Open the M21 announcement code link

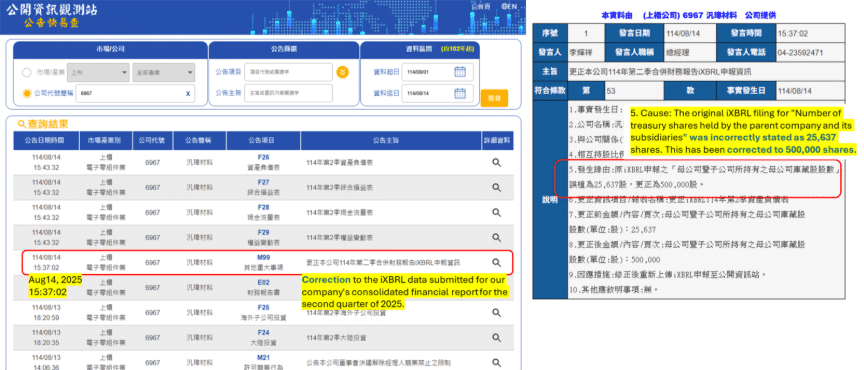pyautogui.click(x=263, y=357)
